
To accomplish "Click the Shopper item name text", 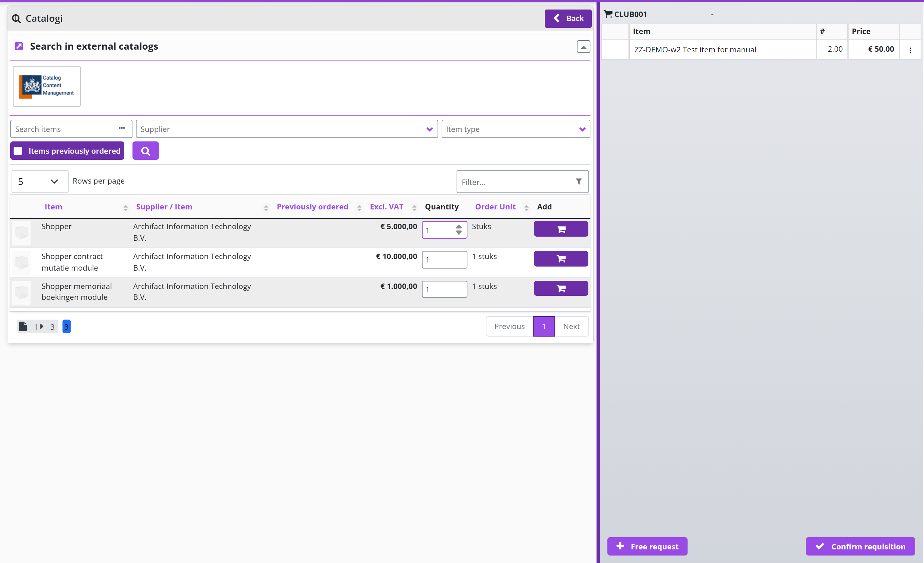I will tap(56, 226).
